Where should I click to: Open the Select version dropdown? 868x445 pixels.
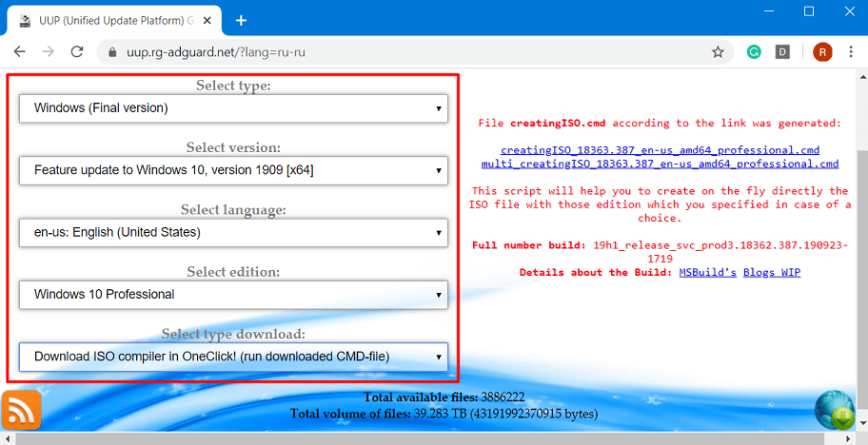(x=233, y=170)
